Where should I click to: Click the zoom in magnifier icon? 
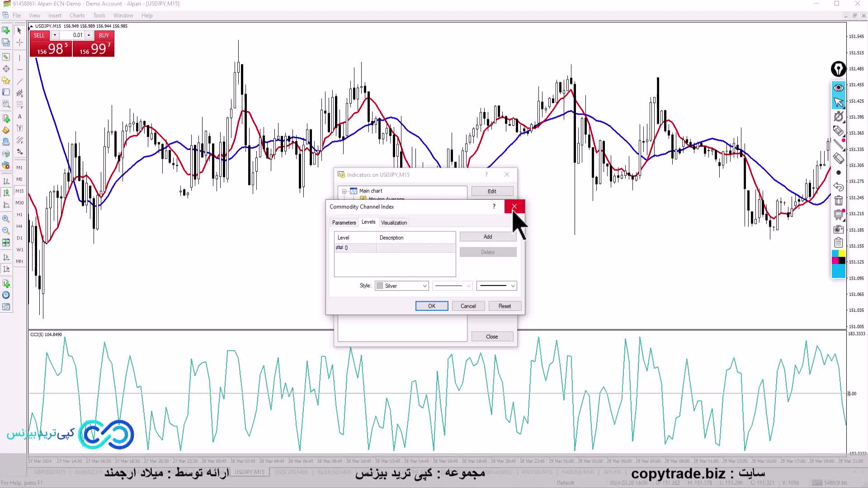(x=6, y=219)
